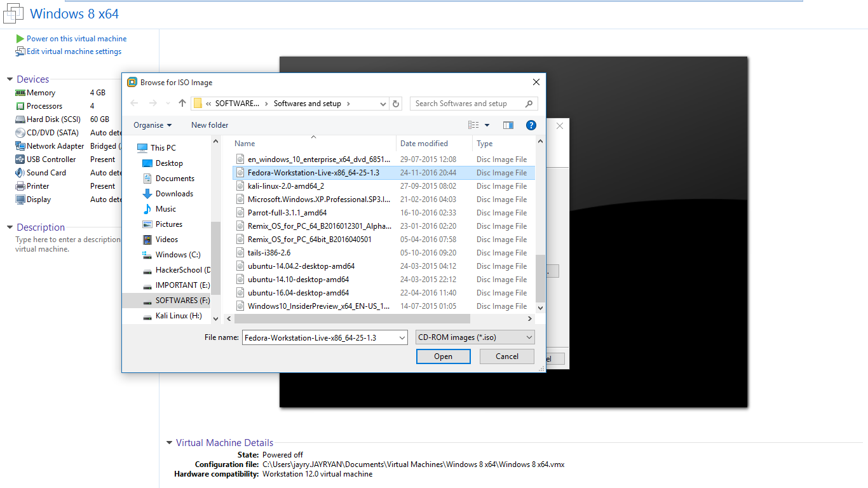The width and height of the screenshot is (868, 488).
Task: Collapse the Virtual Machine Details section
Action: pyautogui.click(x=169, y=443)
